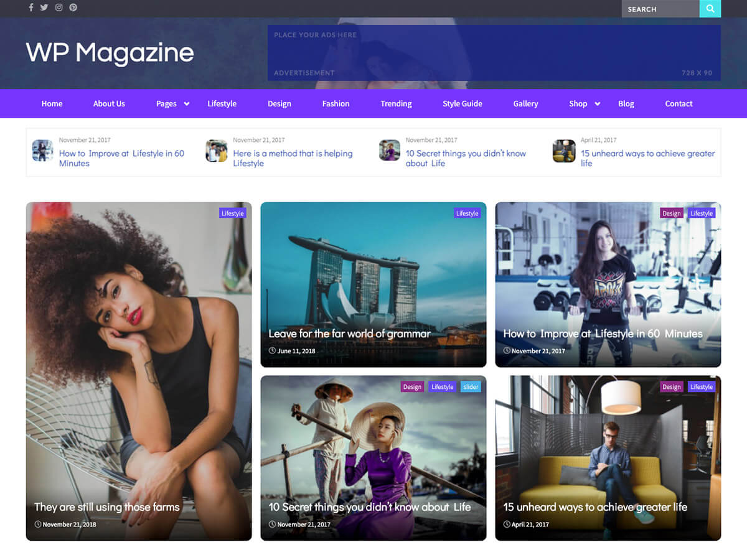Open 'They are still using those farms' post
Viewport: 747px width, 560px height.
coord(106,507)
